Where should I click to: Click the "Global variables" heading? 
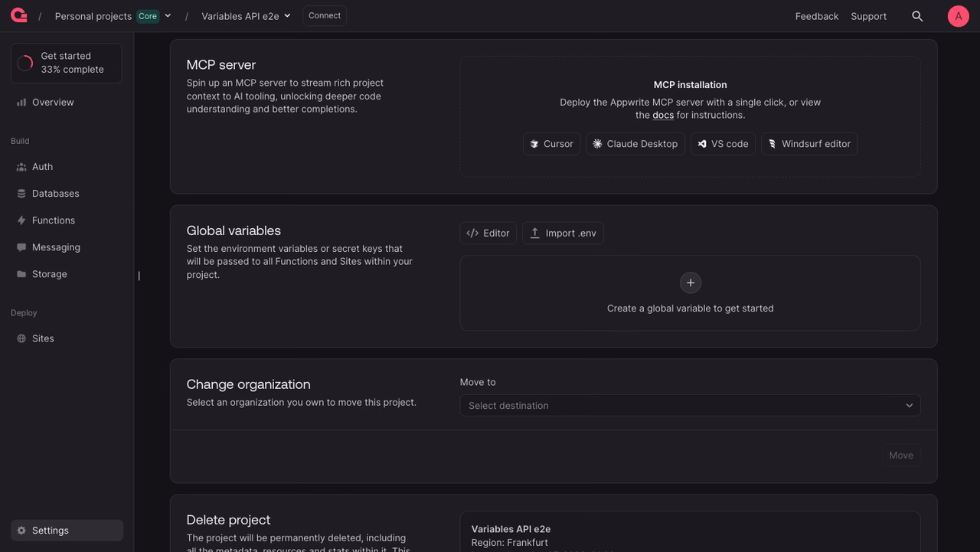coord(234,230)
